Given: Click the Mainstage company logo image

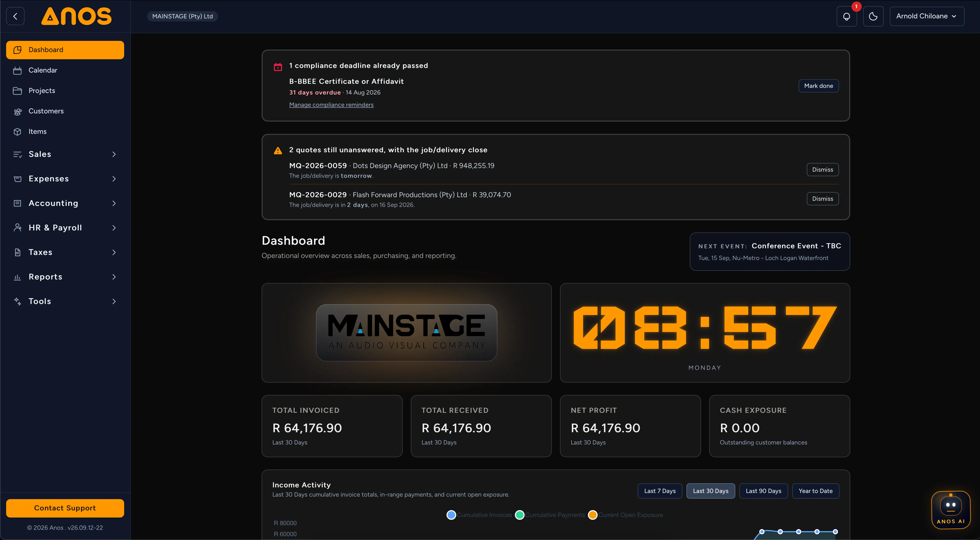Looking at the screenshot, I should pos(406,333).
